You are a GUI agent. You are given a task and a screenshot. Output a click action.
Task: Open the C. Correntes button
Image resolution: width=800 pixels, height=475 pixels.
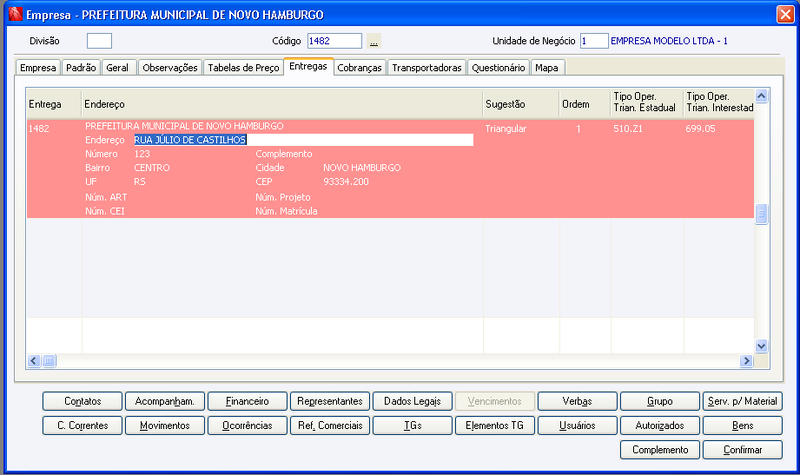83,426
